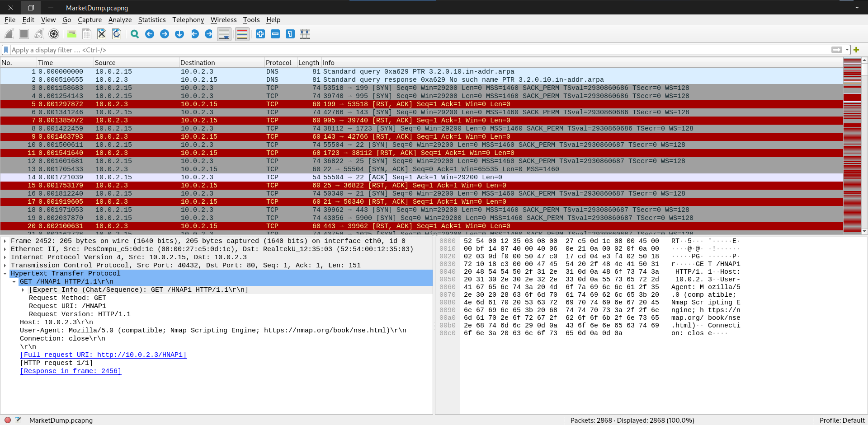The image size is (868, 425).
Task: Go to specified packet
Action: tap(179, 34)
